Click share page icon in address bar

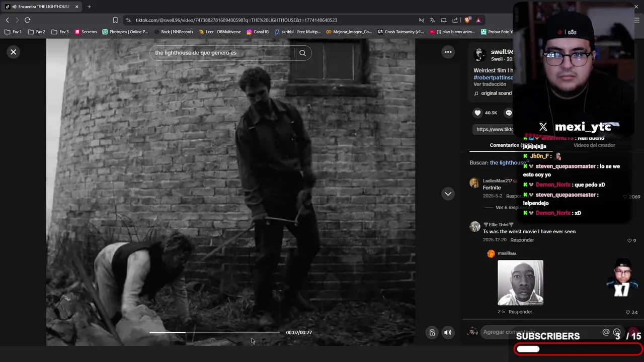point(455,20)
